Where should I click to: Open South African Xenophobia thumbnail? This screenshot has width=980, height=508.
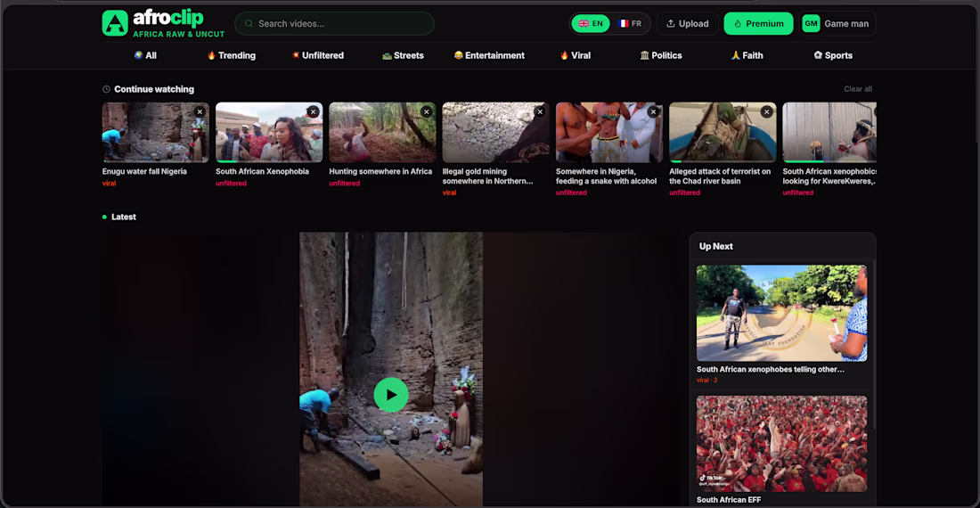pyautogui.click(x=269, y=133)
